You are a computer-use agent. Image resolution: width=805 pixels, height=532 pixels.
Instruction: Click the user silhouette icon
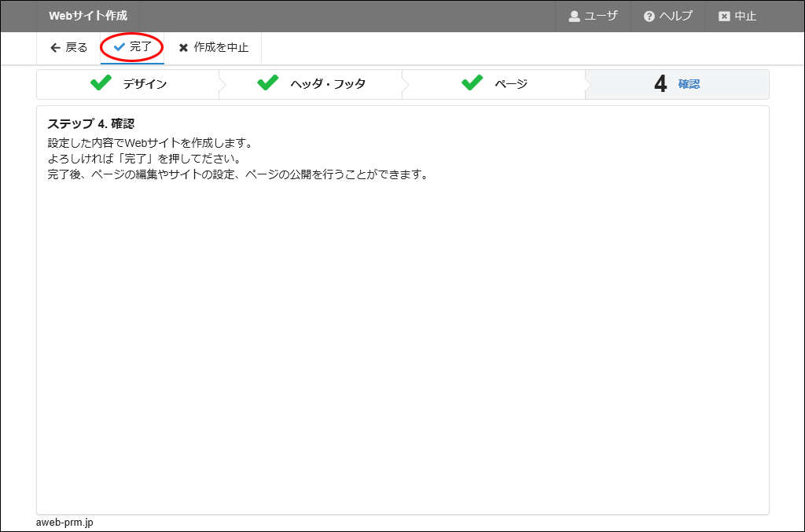pyautogui.click(x=574, y=17)
